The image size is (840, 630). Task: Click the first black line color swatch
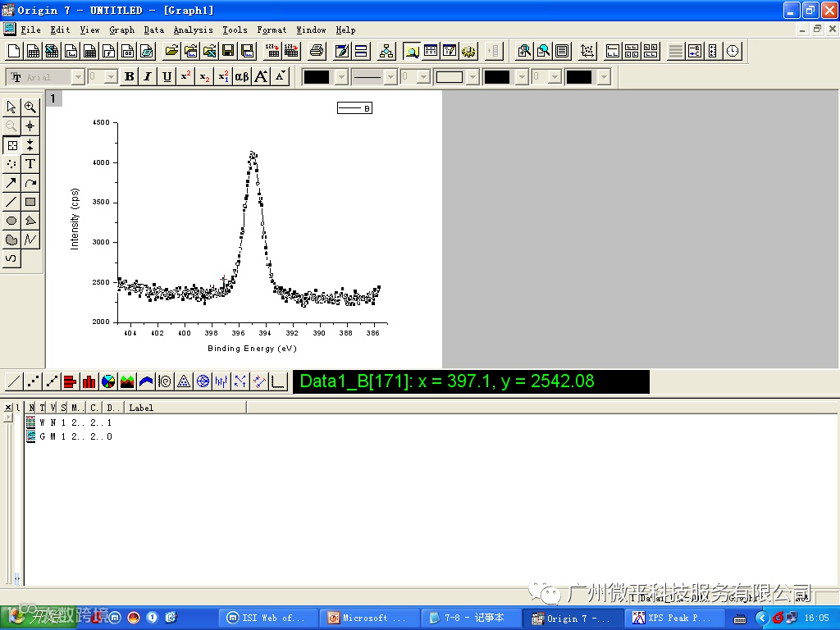317,77
